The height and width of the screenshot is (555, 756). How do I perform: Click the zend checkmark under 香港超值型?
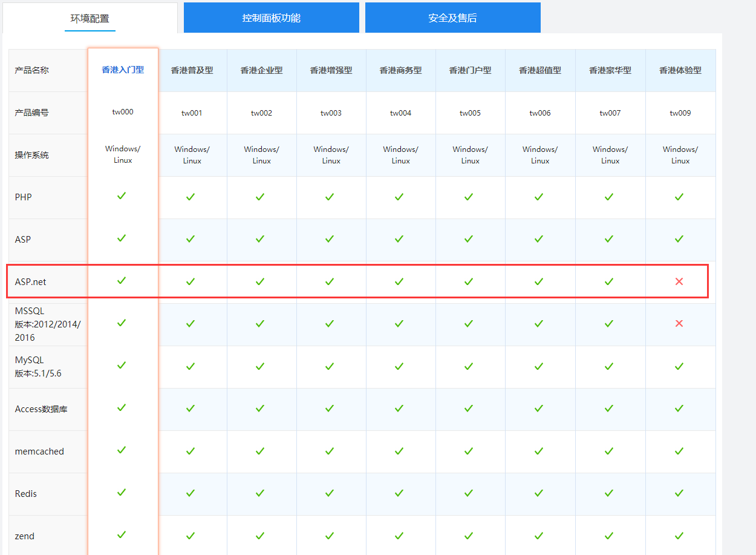coord(539,535)
